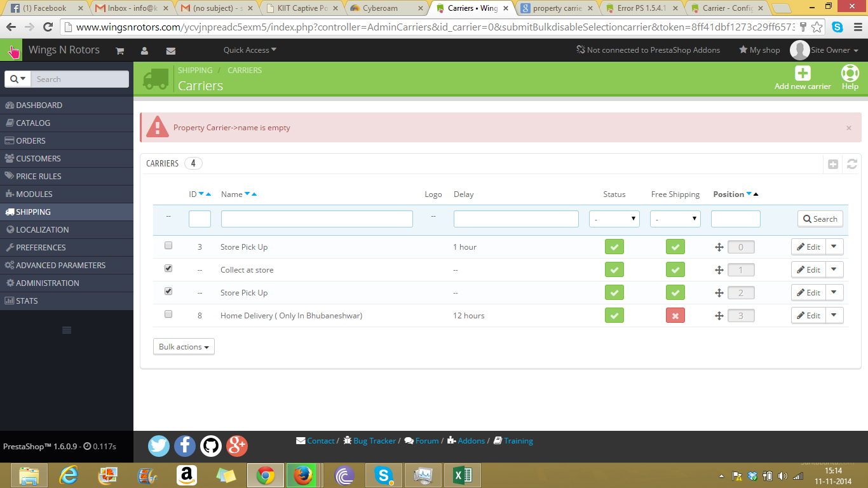Click Search button in carriers filter row
The height and width of the screenshot is (488, 868).
click(x=820, y=219)
